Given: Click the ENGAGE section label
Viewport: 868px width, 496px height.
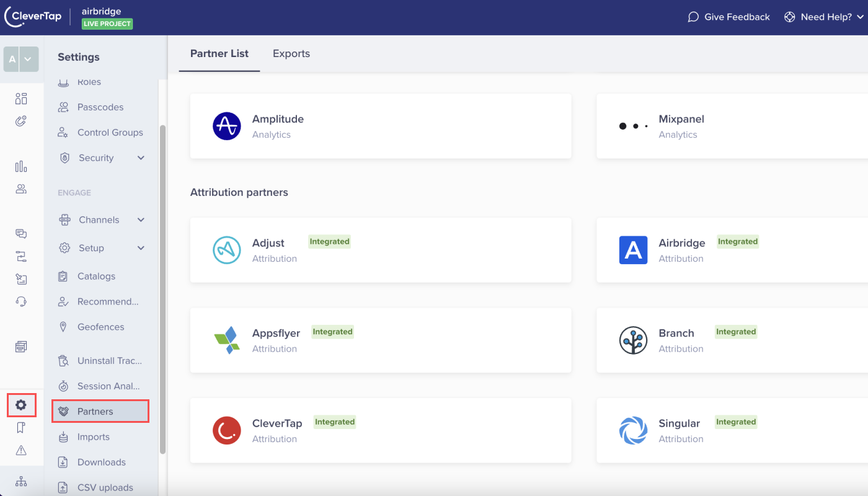Looking at the screenshot, I should pyautogui.click(x=74, y=193).
